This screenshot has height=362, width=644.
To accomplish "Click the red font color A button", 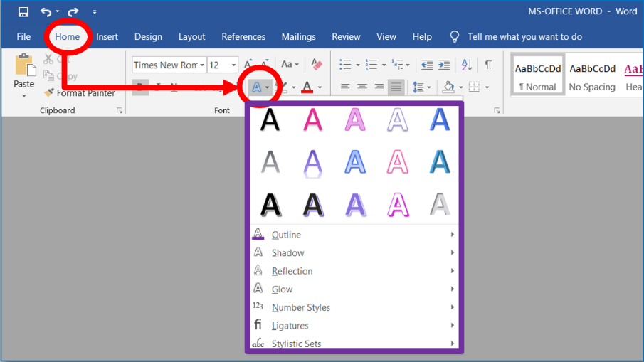I will (307, 87).
